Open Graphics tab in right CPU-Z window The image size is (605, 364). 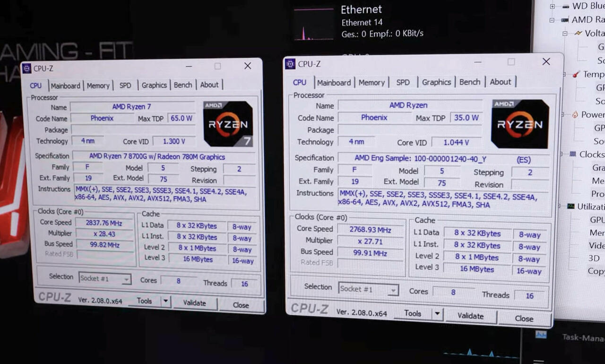tap(436, 82)
